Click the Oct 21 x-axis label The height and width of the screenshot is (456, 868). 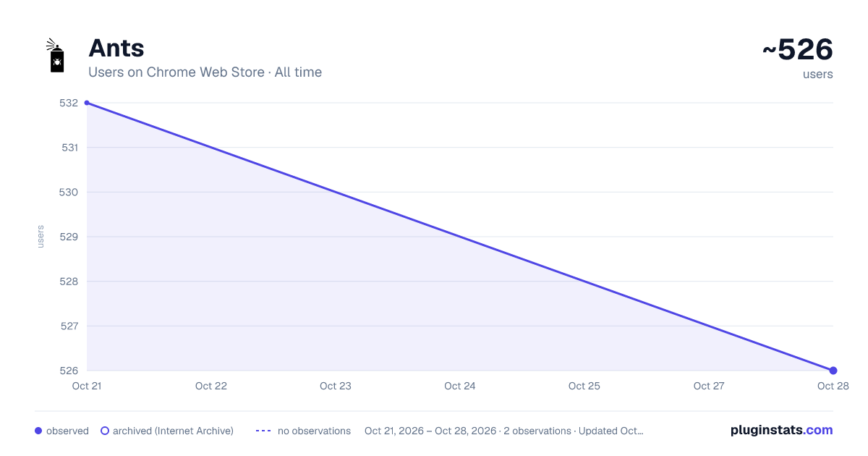pos(87,386)
